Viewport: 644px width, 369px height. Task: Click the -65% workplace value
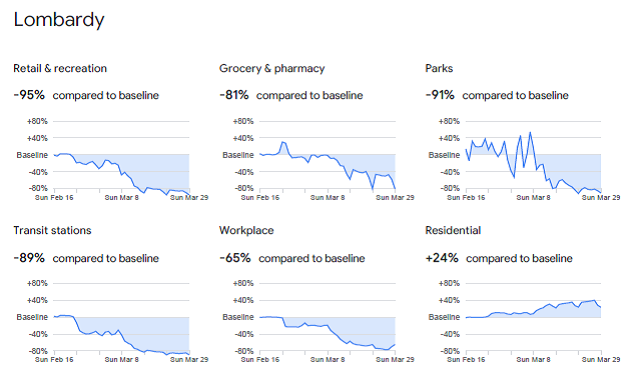pos(235,258)
